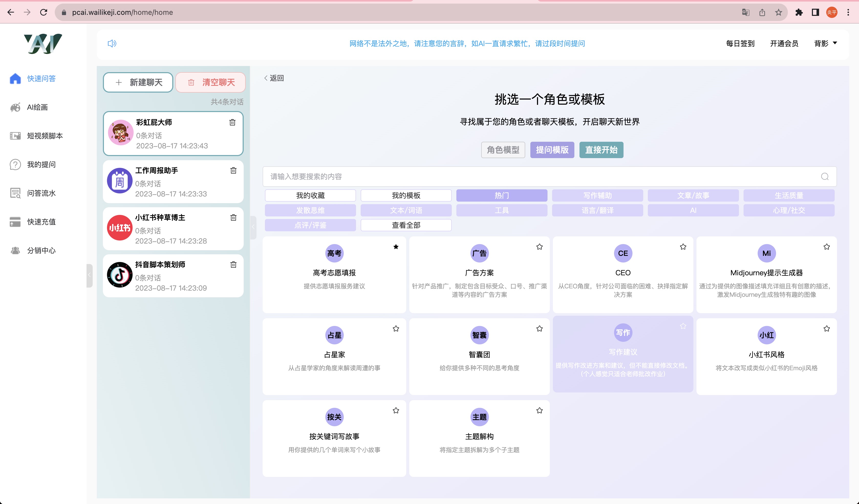Delete the 工作周报助手 chat
Viewport: 859px width, 504px height.
[x=233, y=170]
